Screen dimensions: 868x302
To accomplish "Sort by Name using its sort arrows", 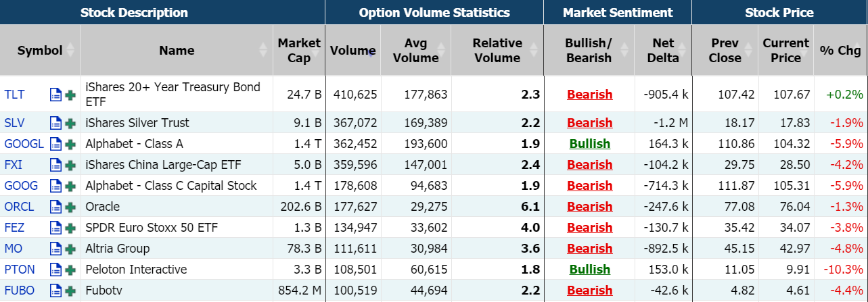I will click(x=263, y=50).
